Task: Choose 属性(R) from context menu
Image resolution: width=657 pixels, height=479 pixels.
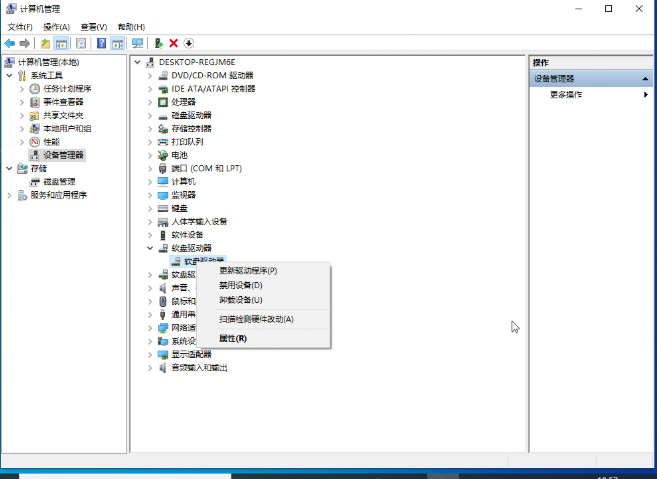Action: point(233,338)
